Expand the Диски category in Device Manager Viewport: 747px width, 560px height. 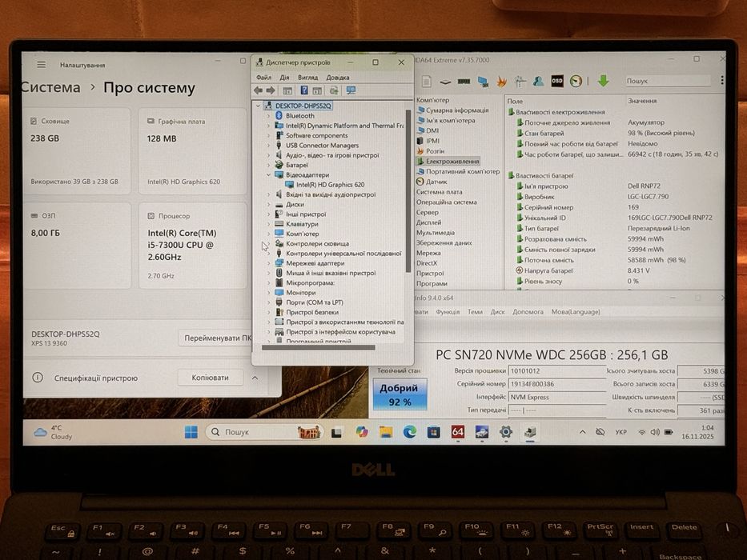(x=268, y=204)
